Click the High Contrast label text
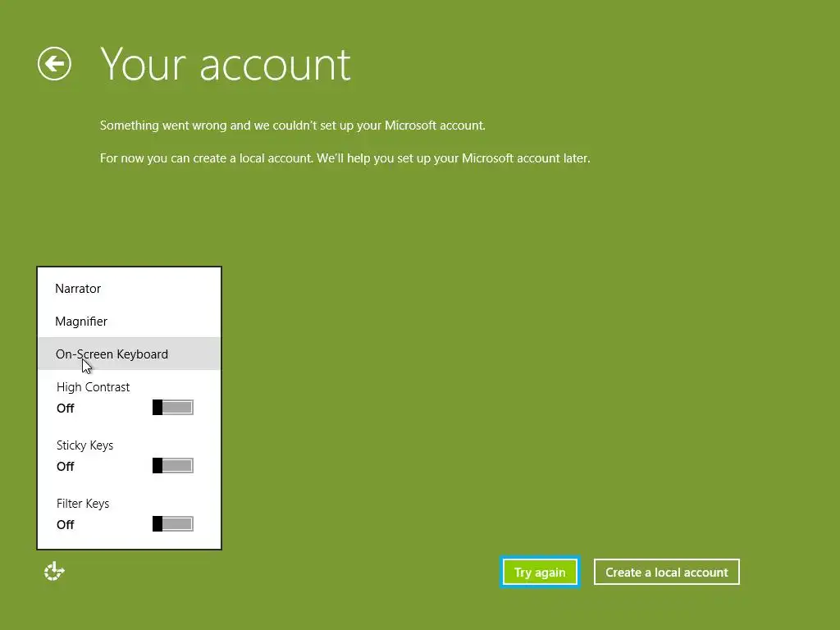The width and height of the screenshot is (840, 630). click(x=94, y=387)
